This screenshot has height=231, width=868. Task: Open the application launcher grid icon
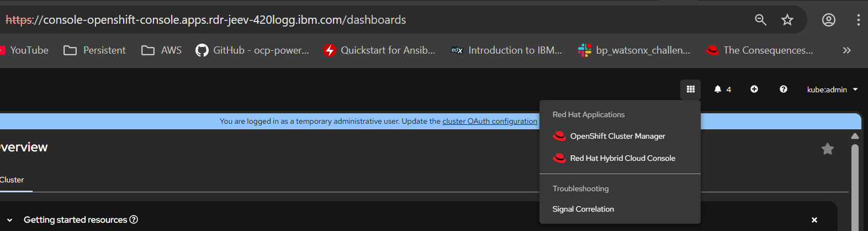(x=690, y=89)
